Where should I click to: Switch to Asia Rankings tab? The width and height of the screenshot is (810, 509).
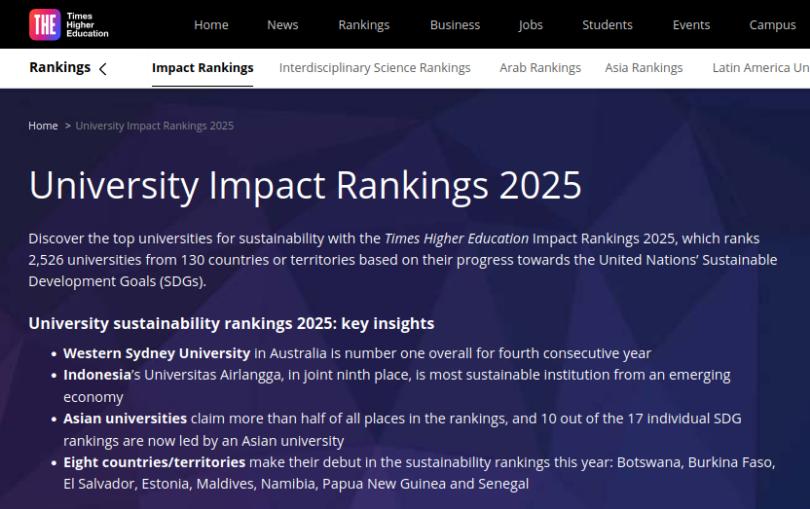pos(644,68)
